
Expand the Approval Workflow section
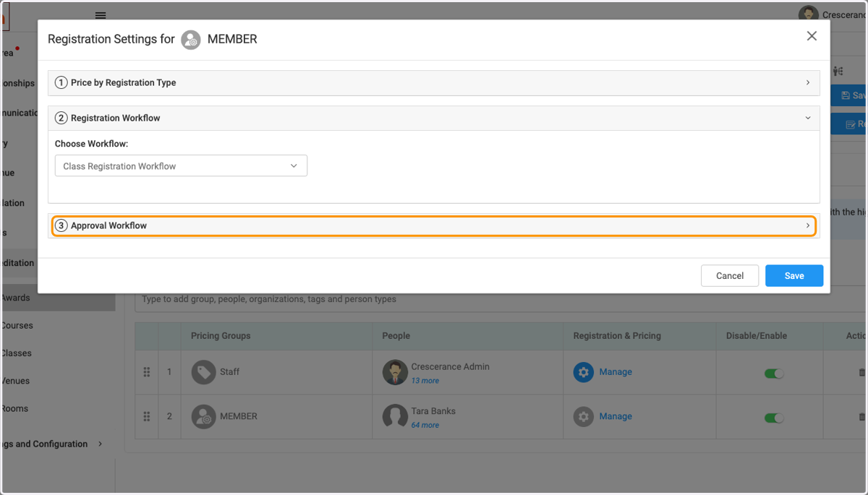[434, 225]
